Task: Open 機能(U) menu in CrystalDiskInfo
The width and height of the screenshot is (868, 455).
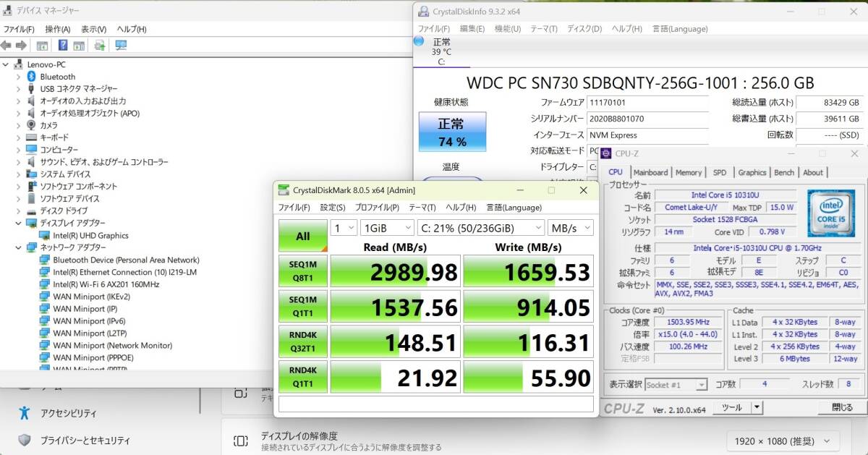Action: click(507, 29)
